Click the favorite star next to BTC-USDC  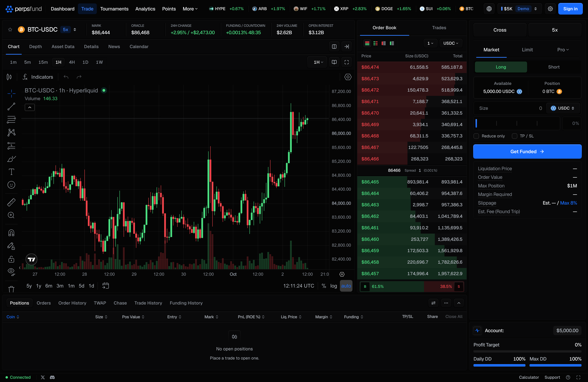pos(10,30)
